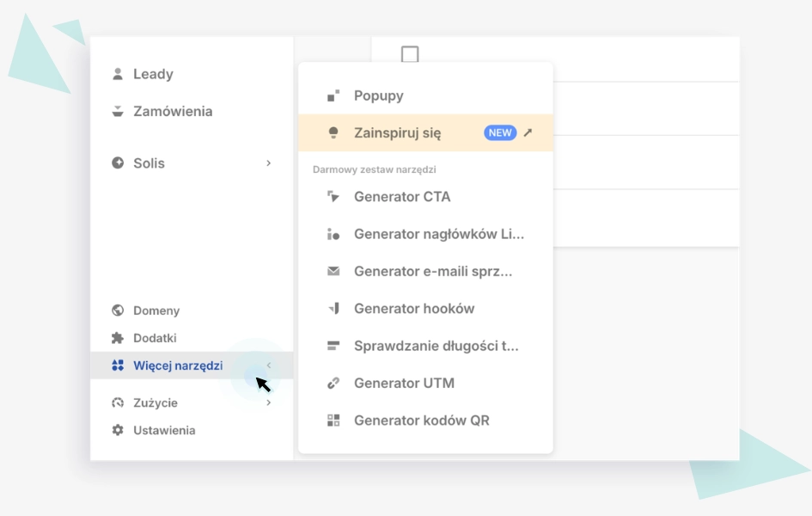This screenshot has width=812, height=516.
Task: Expand the Zużycie submenu arrow
Action: (x=269, y=402)
